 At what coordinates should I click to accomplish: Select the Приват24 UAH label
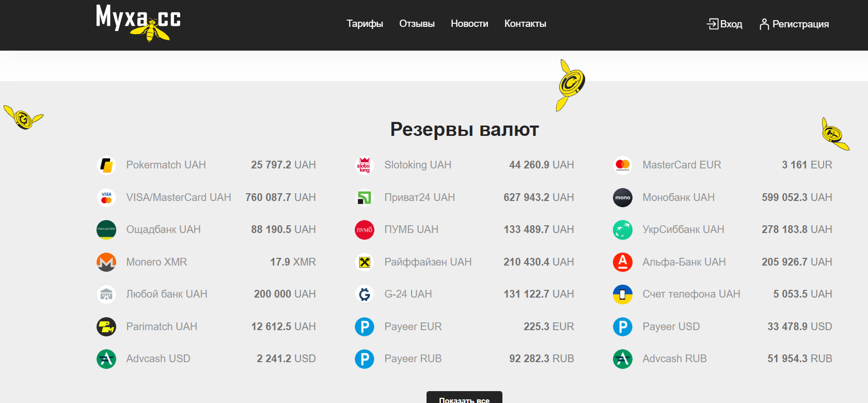coord(420,197)
